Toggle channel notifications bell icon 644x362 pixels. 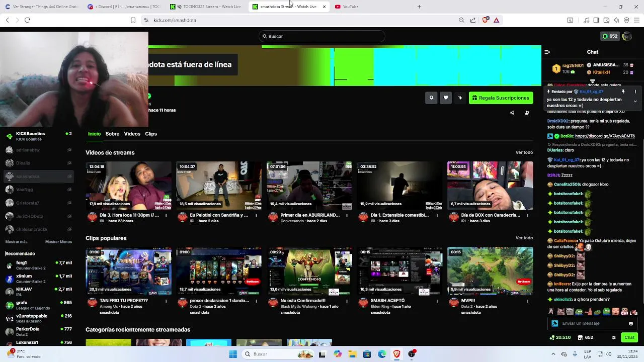tap(431, 98)
